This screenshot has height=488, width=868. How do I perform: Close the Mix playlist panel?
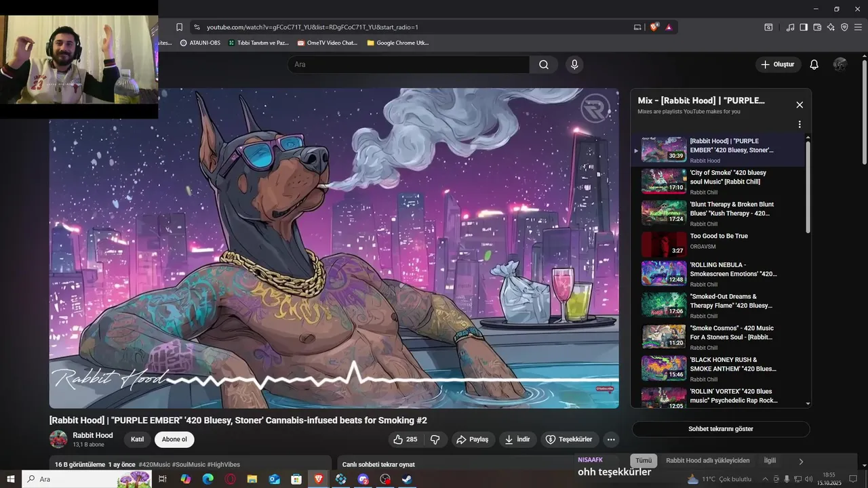[x=800, y=105]
